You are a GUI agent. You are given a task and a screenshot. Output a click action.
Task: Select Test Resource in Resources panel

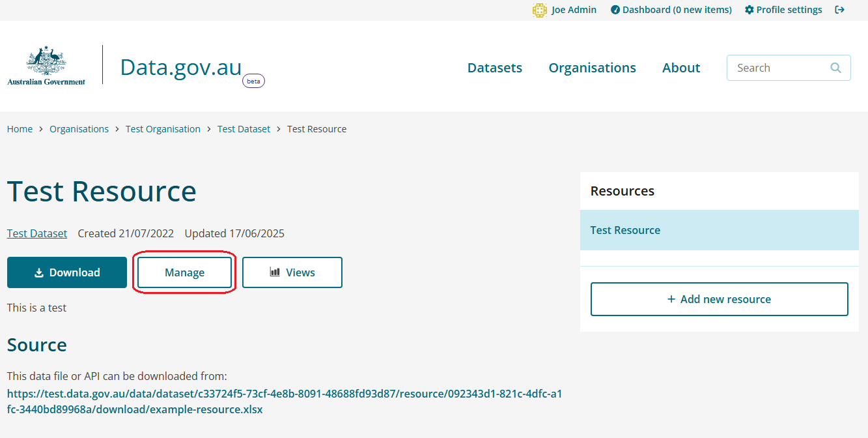click(720, 230)
